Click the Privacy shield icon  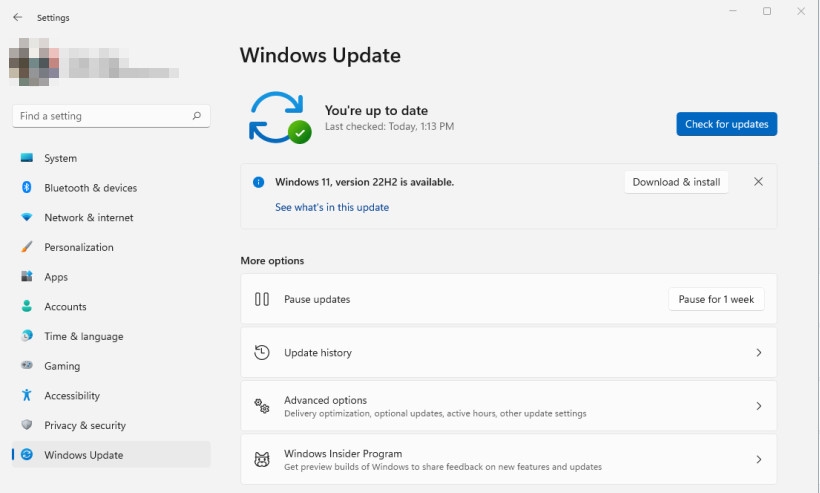[x=27, y=425]
